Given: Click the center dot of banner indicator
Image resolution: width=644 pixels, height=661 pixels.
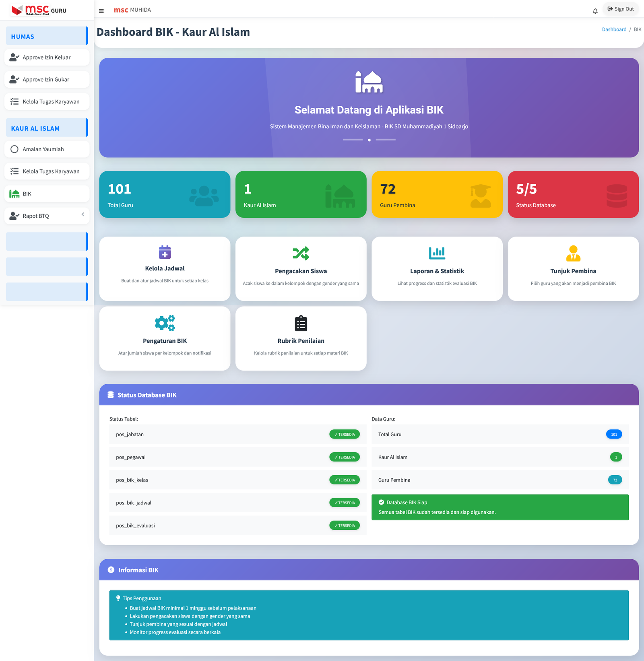Looking at the screenshot, I should click(369, 140).
